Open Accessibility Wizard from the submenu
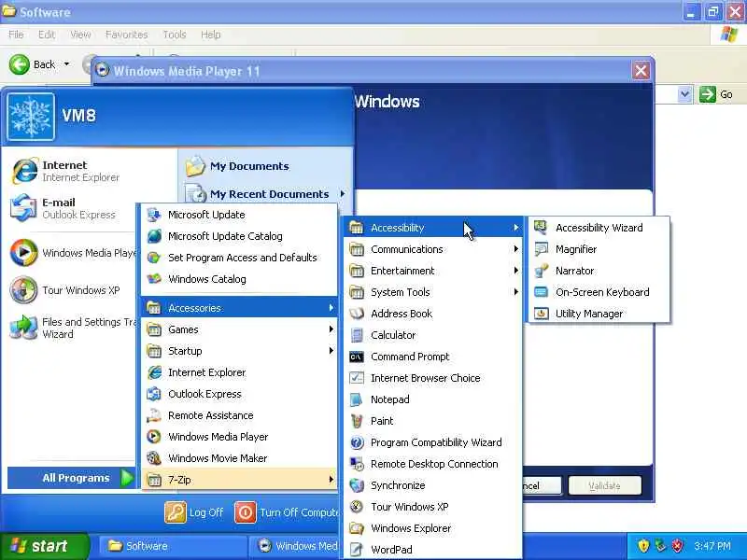Viewport: 747px width, 560px height. coord(599,228)
